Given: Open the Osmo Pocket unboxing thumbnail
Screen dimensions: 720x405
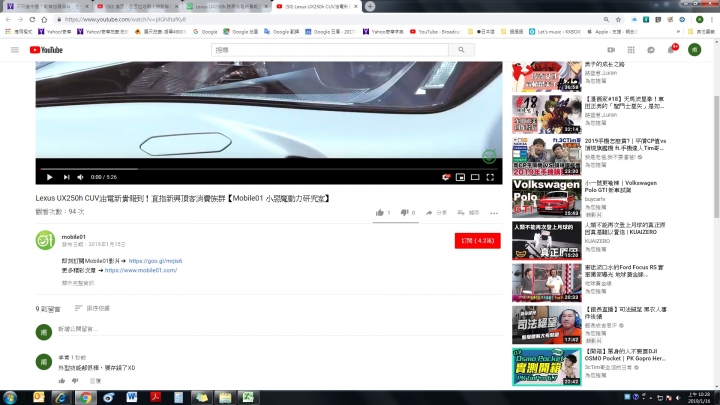Looking at the screenshot, I should point(546,366).
